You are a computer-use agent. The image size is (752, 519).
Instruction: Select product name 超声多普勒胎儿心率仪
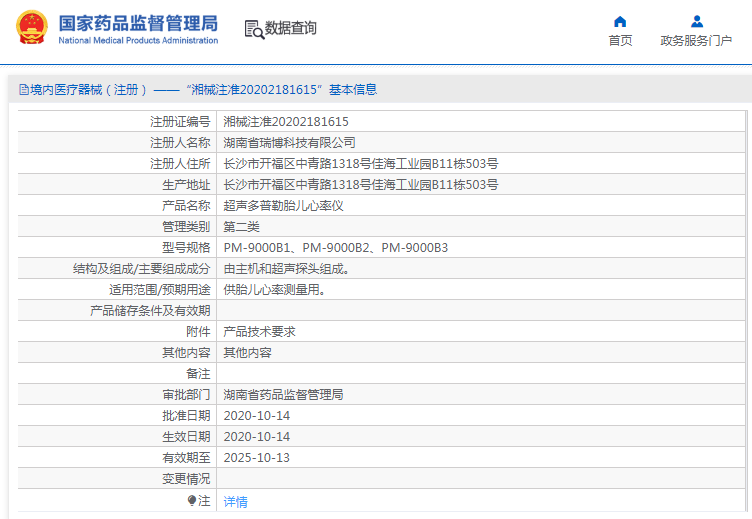click(x=283, y=206)
